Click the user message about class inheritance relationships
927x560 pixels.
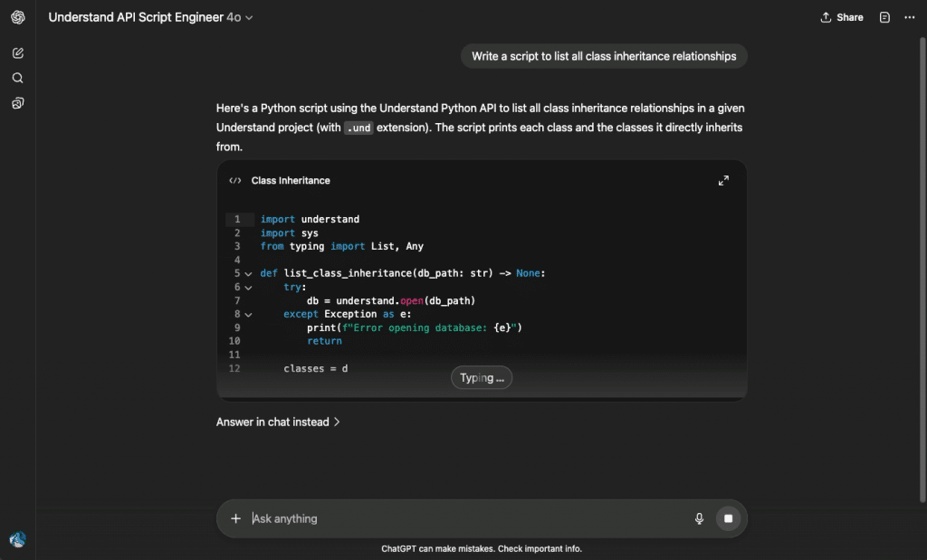[x=604, y=56]
